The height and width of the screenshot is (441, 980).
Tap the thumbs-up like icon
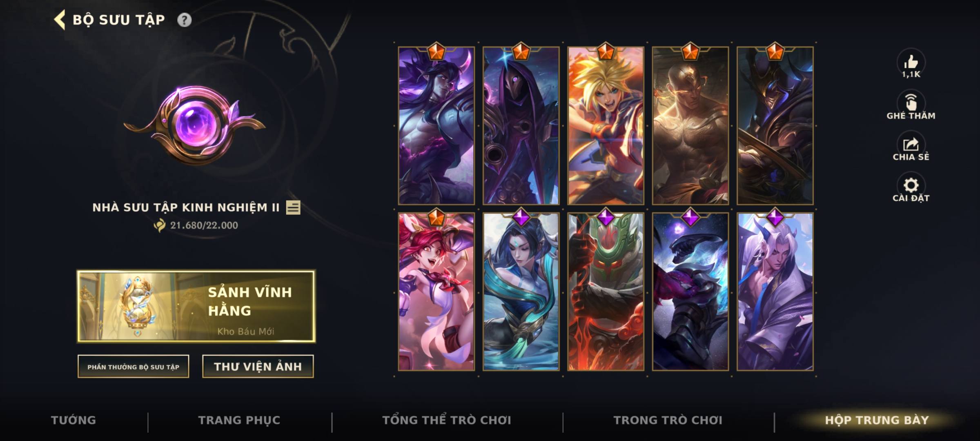click(x=911, y=62)
